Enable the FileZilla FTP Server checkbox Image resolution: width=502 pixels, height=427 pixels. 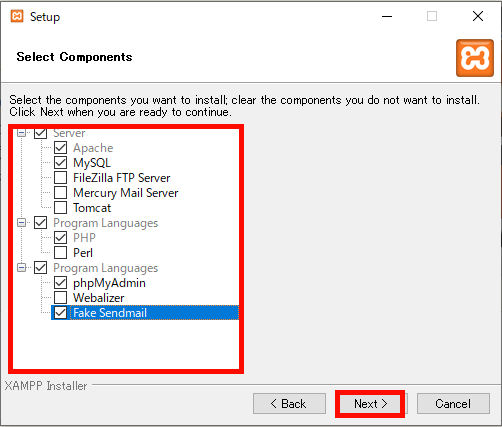click(60, 178)
